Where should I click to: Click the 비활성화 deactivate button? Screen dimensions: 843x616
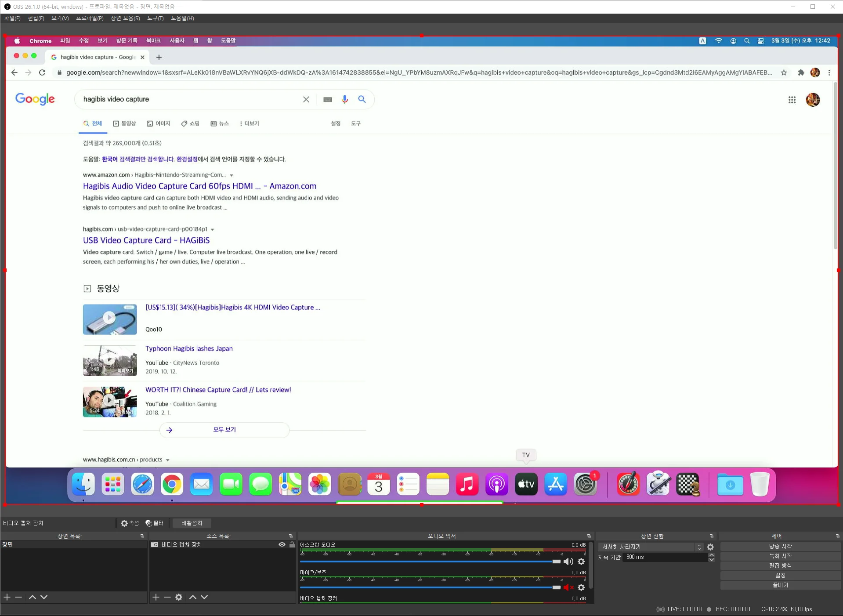click(192, 523)
